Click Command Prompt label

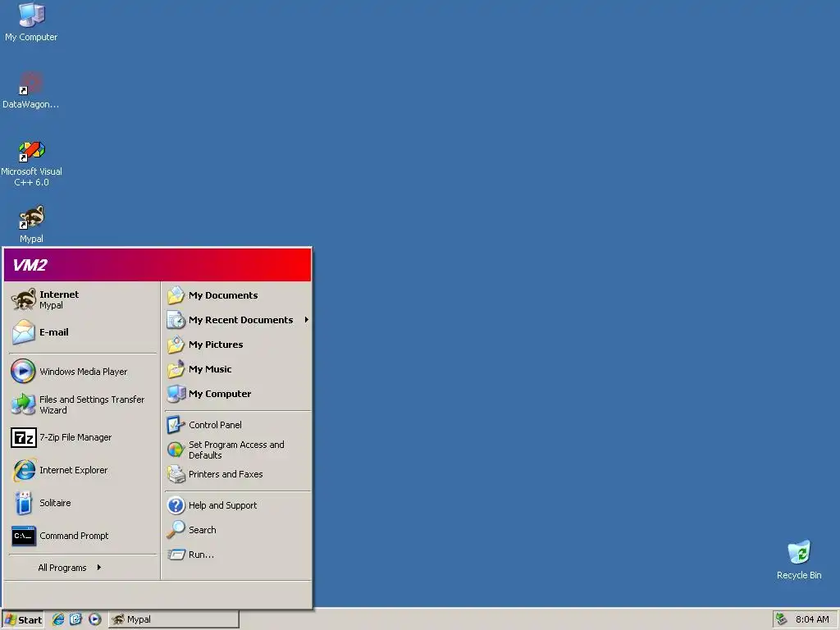tap(74, 536)
